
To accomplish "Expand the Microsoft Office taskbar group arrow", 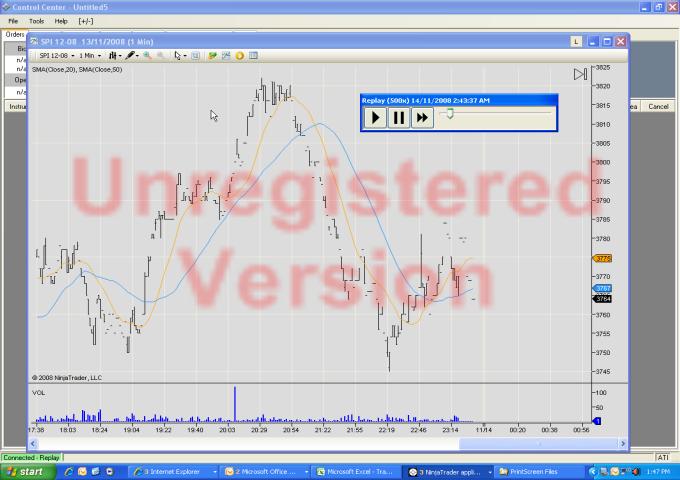I will point(306,472).
